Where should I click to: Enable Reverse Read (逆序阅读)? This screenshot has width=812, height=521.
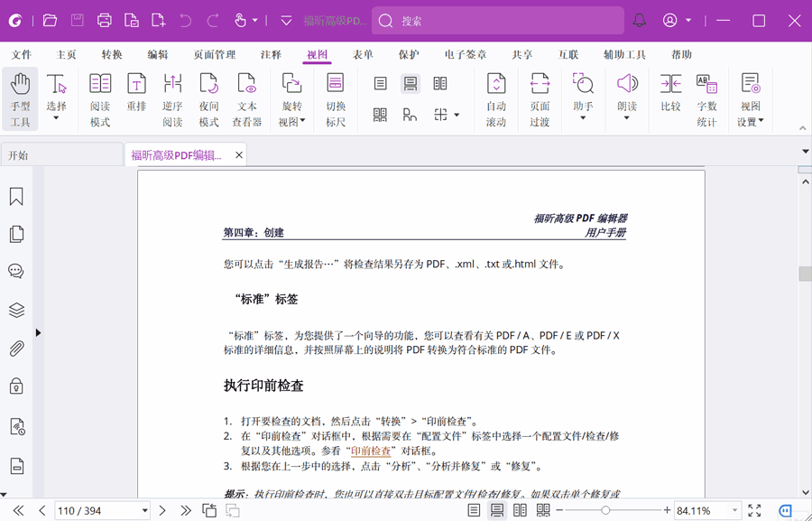pos(172,99)
